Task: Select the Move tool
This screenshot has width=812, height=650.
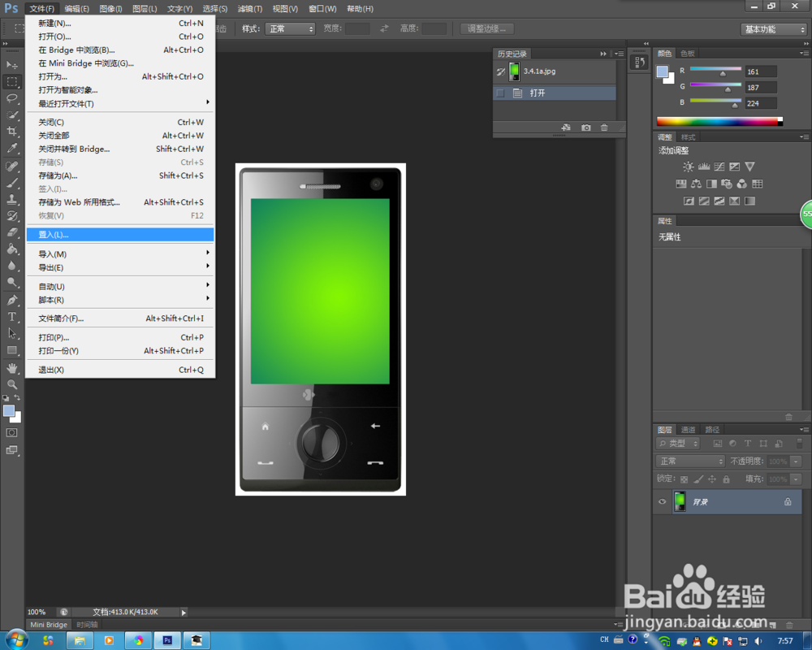Action: click(12, 65)
